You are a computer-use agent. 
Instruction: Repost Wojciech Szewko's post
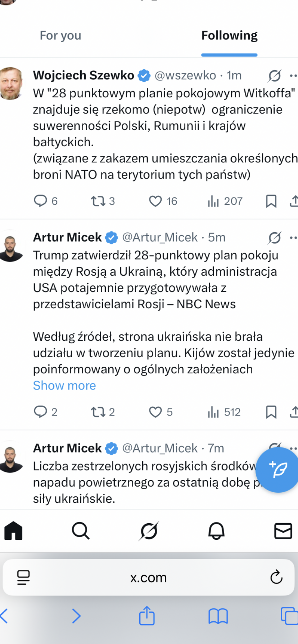(x=98, y=201)
